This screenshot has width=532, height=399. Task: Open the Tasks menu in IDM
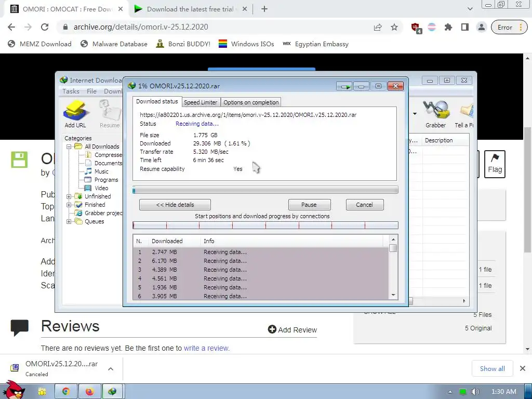click(71, 91)
